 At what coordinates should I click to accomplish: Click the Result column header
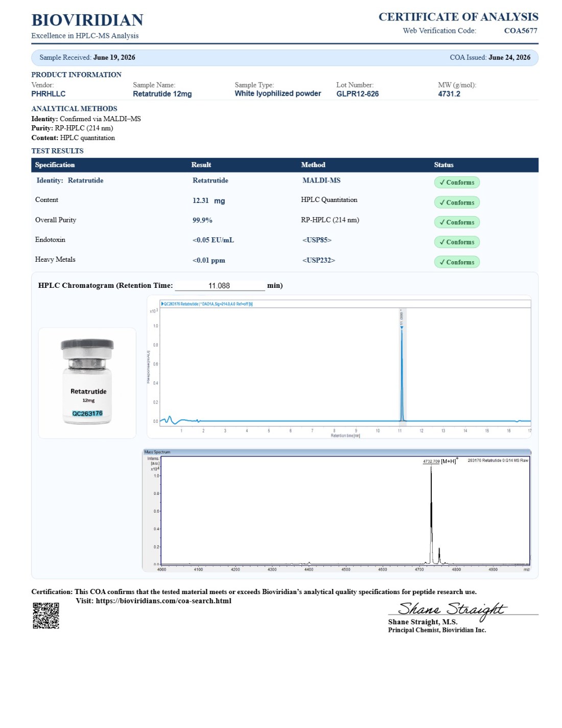[x=201, y=165]
